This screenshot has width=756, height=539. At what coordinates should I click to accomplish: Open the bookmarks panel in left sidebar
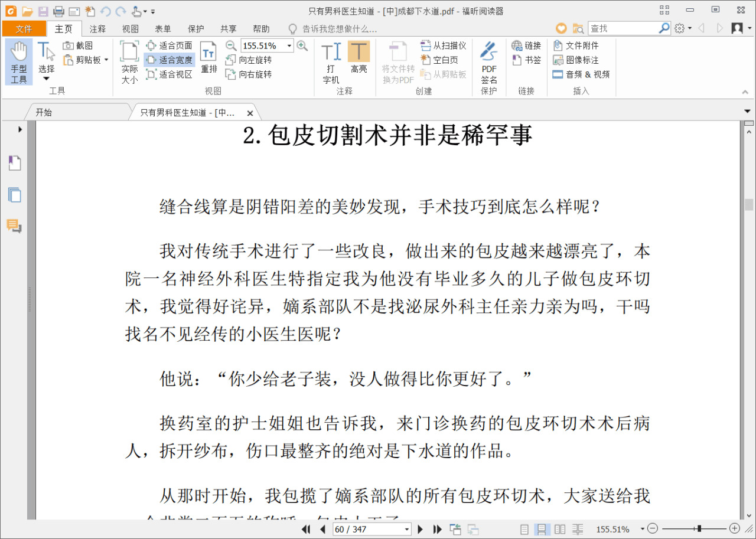coord(14,164)
